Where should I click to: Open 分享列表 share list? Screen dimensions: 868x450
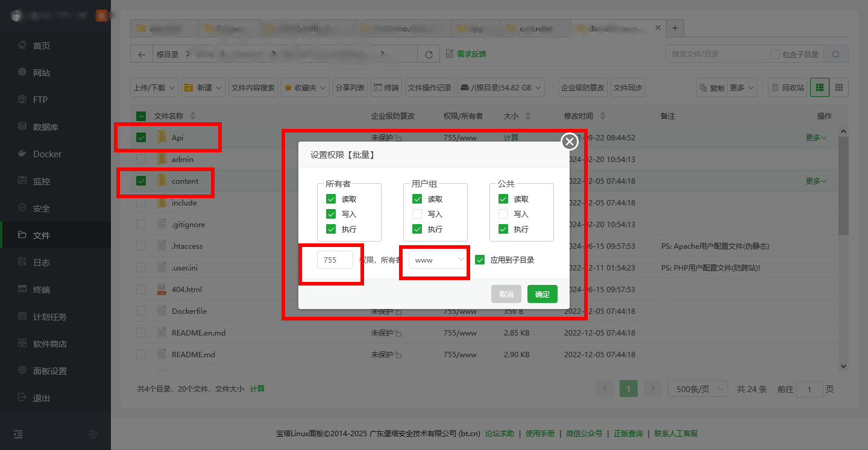pos(350,87)
